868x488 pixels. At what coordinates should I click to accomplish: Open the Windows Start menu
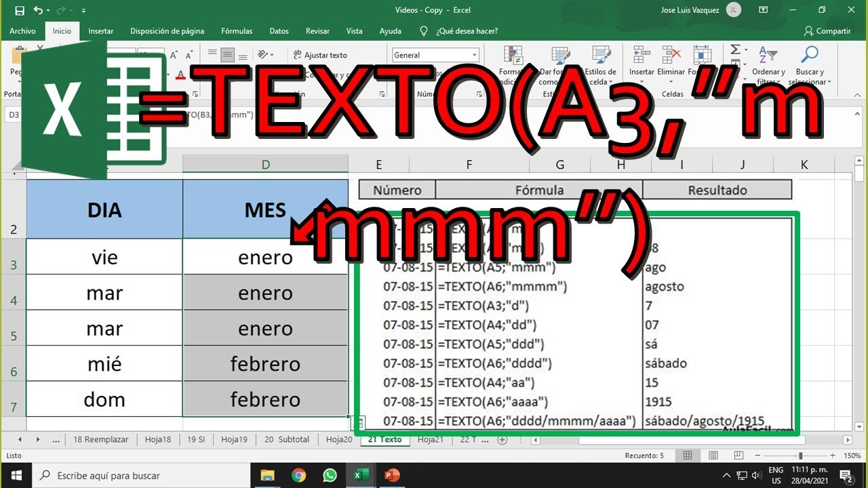[x=16, y=475]
